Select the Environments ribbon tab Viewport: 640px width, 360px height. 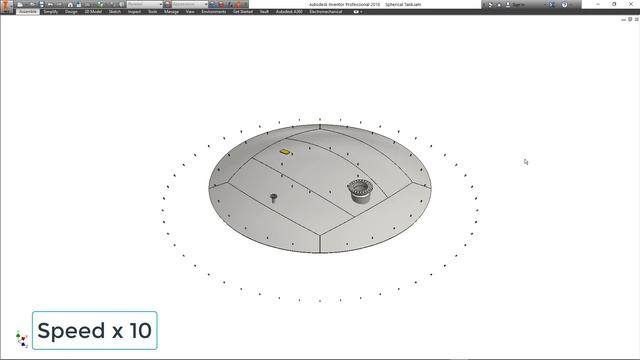[x=213, y=12]
